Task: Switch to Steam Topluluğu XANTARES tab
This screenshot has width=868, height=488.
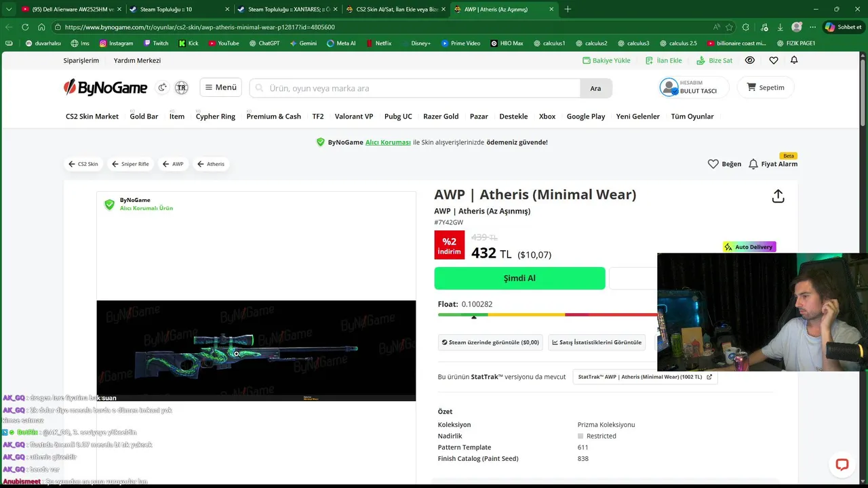Action: click(286, 9)
